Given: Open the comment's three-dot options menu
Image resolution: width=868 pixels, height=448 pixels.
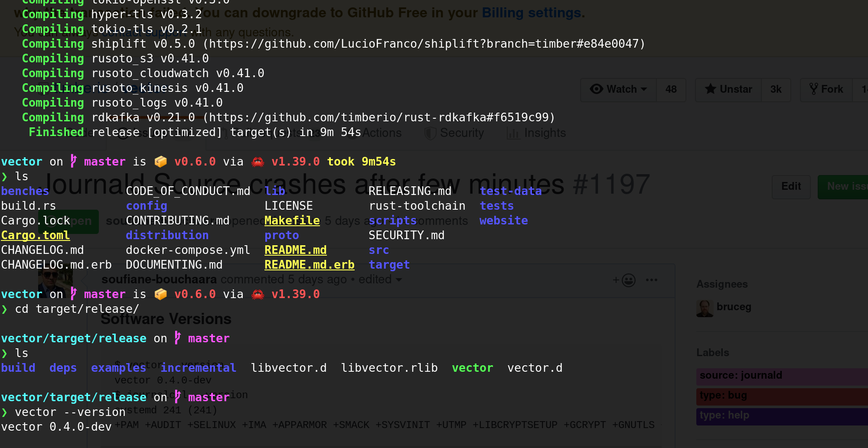Looking at the screenshot, I should (x=652, y=280).
